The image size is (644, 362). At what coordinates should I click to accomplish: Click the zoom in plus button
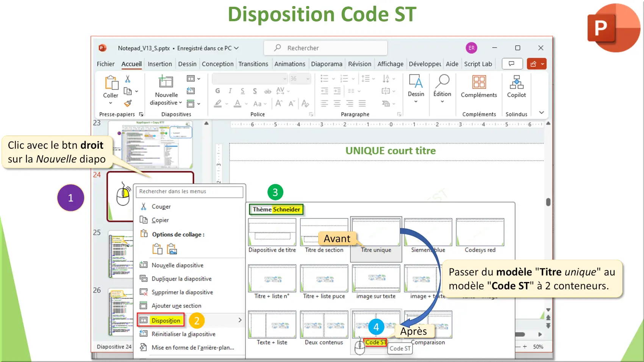coord(525,346)
